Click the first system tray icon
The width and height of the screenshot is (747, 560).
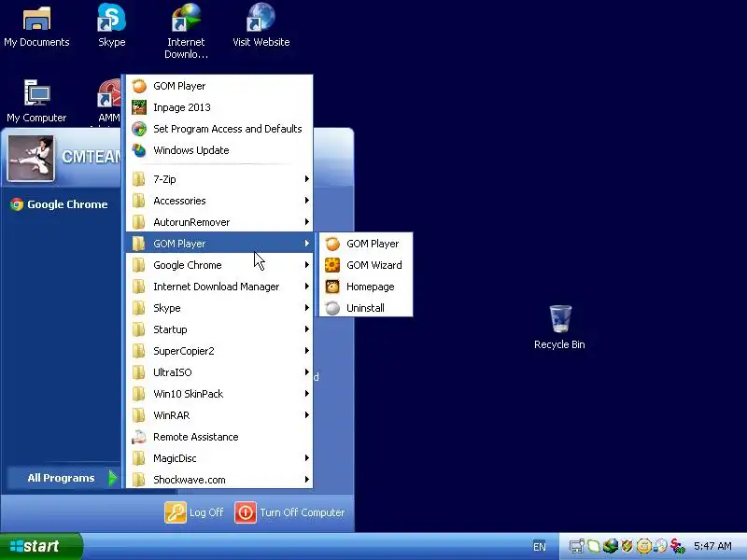click(577, 546)
